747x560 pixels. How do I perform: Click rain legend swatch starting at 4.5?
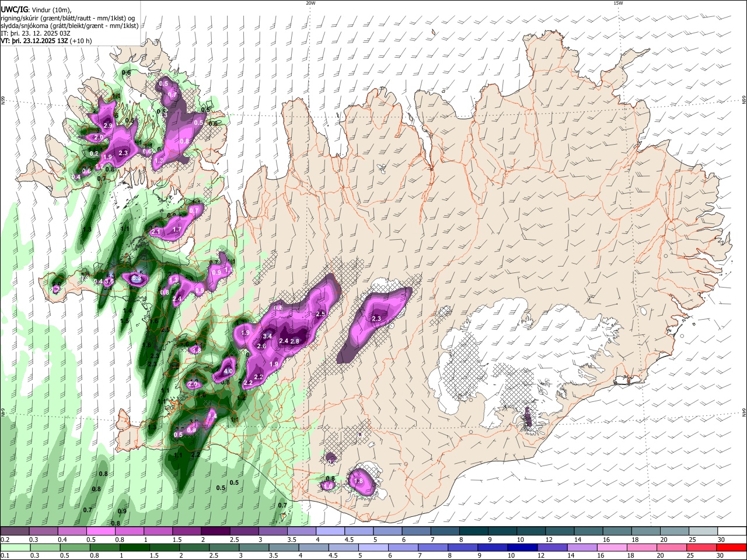(x=343, y=547)
